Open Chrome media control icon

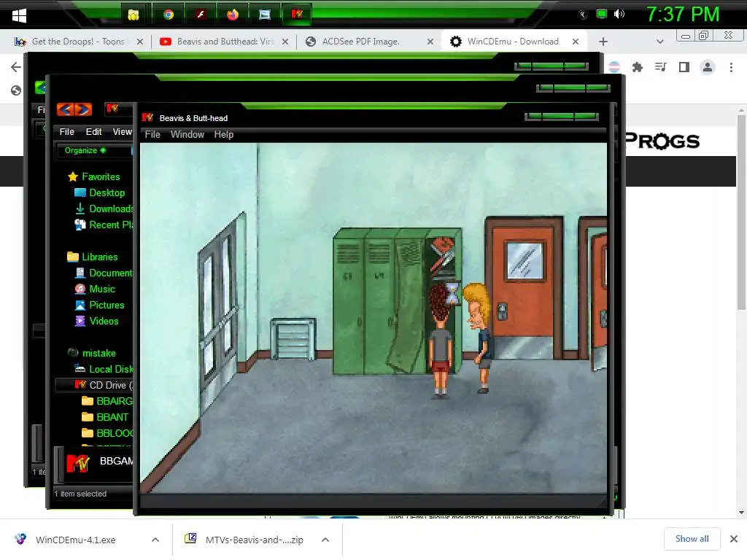[660, 67]
